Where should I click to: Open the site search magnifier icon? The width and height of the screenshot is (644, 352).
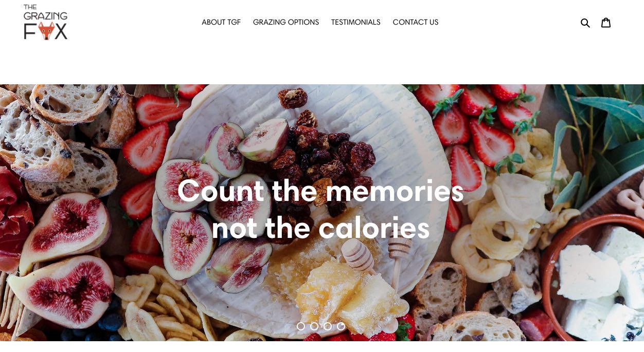pyautogui.click(x=585, y=23)
